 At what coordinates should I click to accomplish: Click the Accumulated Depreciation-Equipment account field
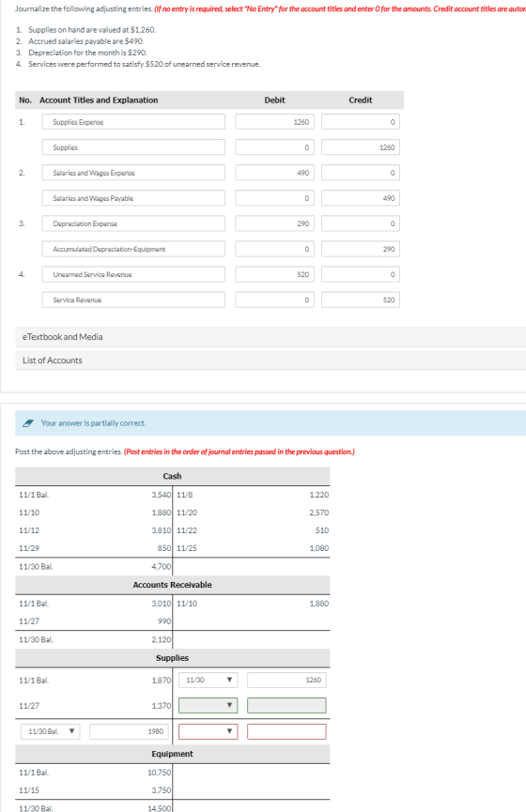point(133,249)
